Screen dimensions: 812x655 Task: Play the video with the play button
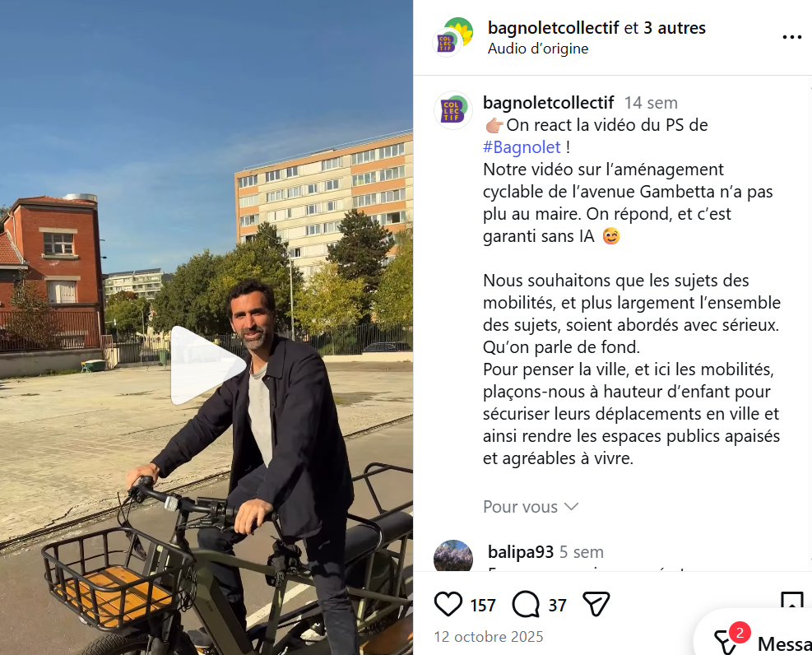208,365
